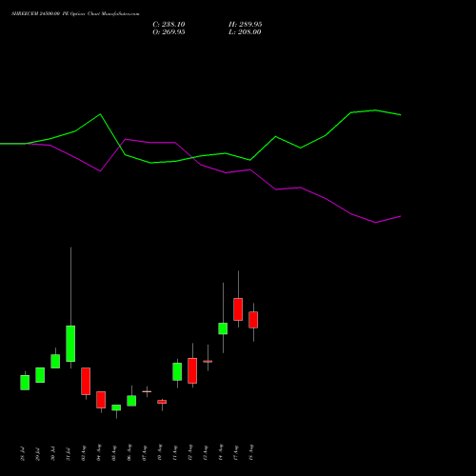476x476 pixels.
Task: Click the 29 Jul date axis label
Action: [38, 454]
